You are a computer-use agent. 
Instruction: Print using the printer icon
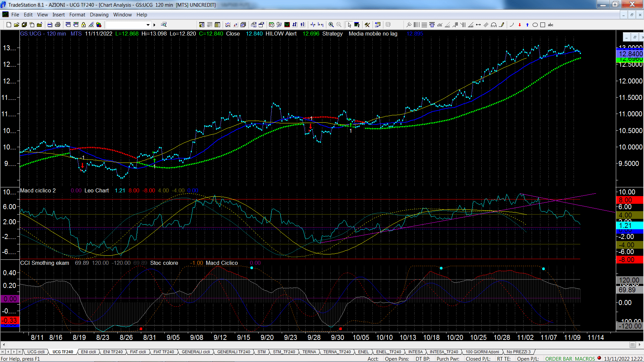pos(58,25)
